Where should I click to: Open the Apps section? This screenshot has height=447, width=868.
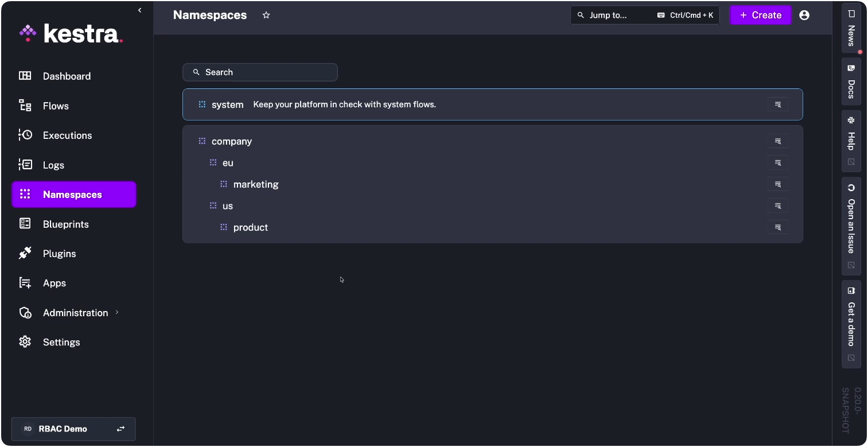pos(54,283)
